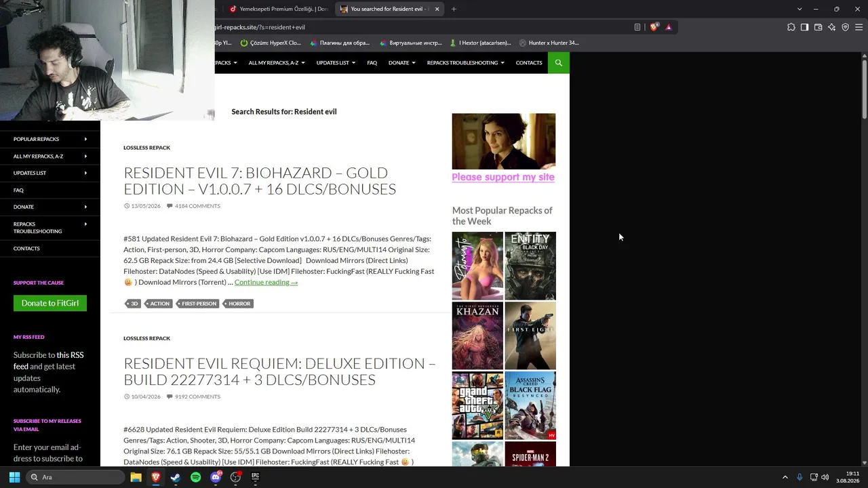Expand the Updates List top menu
Image resolution: width=868 pixels, height=488 pixels.
336,63
